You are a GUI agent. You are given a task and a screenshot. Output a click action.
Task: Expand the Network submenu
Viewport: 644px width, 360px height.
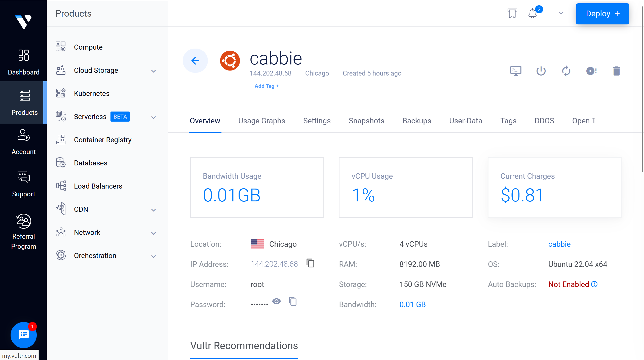coord(154,233)
